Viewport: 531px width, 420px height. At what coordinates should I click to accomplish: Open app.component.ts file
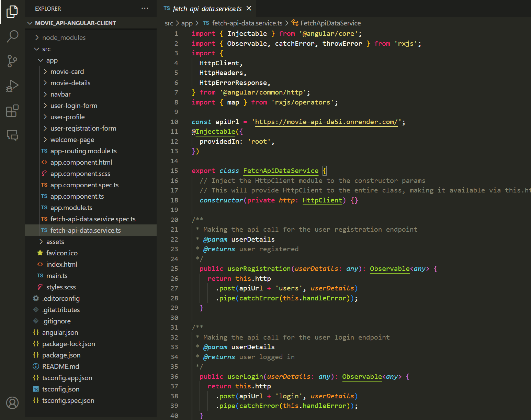pyautogui.click(x=91, y=196)
